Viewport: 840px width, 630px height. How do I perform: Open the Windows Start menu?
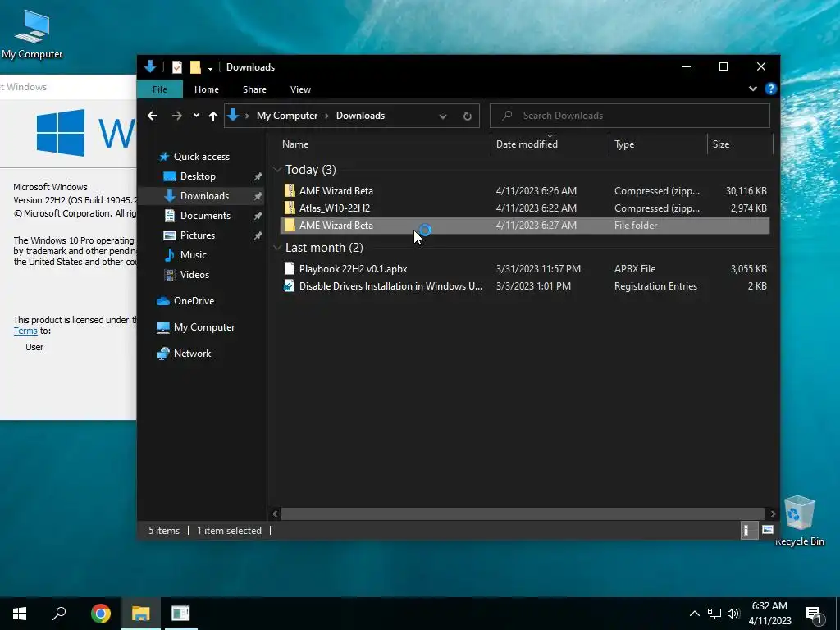(x=20, y=614)
